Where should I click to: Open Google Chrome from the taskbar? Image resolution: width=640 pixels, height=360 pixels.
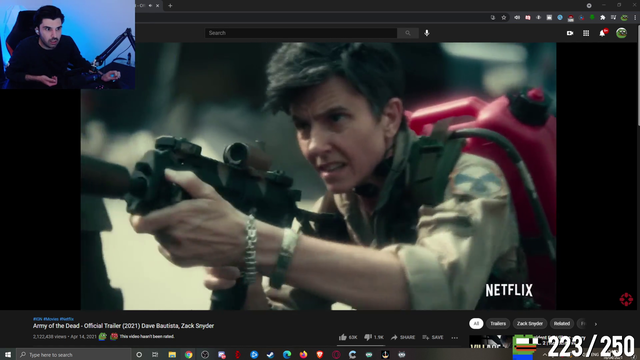coord(188,355)
